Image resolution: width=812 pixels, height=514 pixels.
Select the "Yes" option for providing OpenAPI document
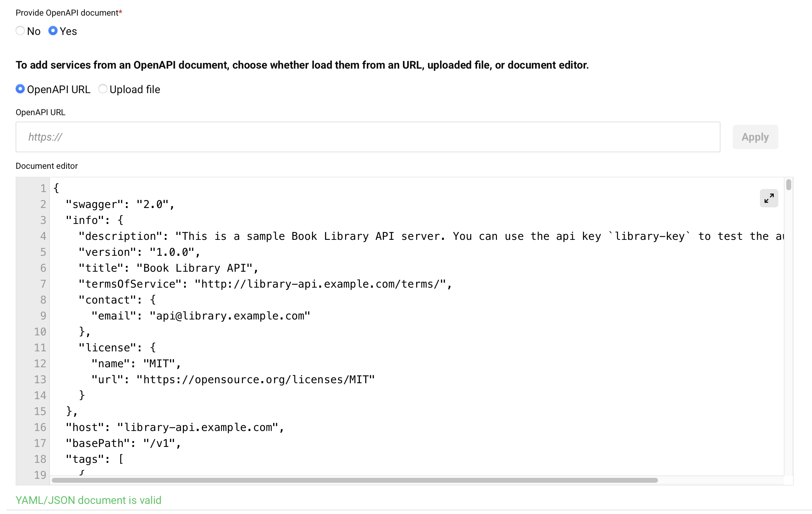coord(53,31)
